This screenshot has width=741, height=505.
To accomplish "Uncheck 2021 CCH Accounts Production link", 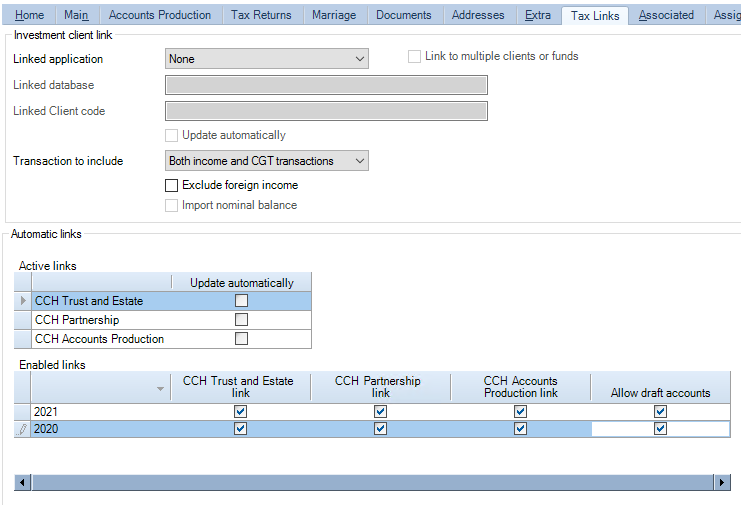I will (x=520, y=412).
